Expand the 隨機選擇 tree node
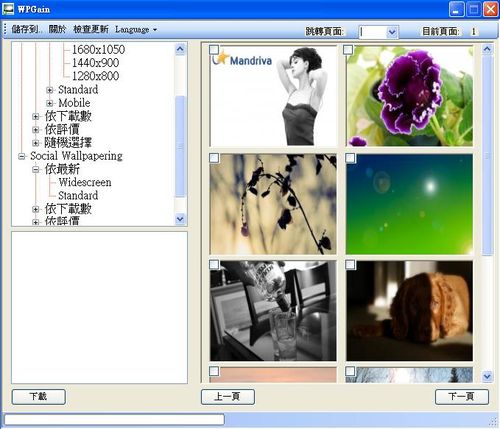The width and height of the screenshot is (500, 429). 36,143
